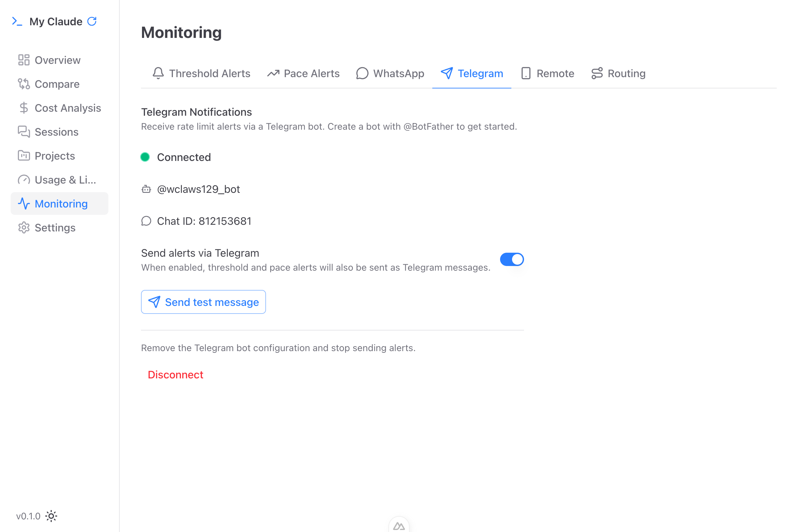The width and height of the screenshot is (798, 532).
Task: Open Compare page in sidebar
Action: (x=60, y=84)
